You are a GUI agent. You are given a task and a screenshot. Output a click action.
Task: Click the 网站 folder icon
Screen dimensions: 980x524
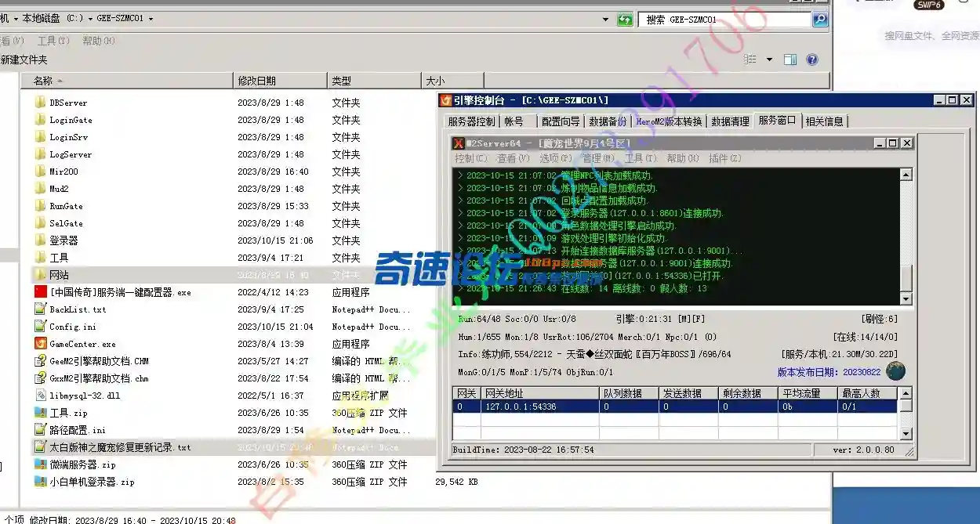click(41, 275)
